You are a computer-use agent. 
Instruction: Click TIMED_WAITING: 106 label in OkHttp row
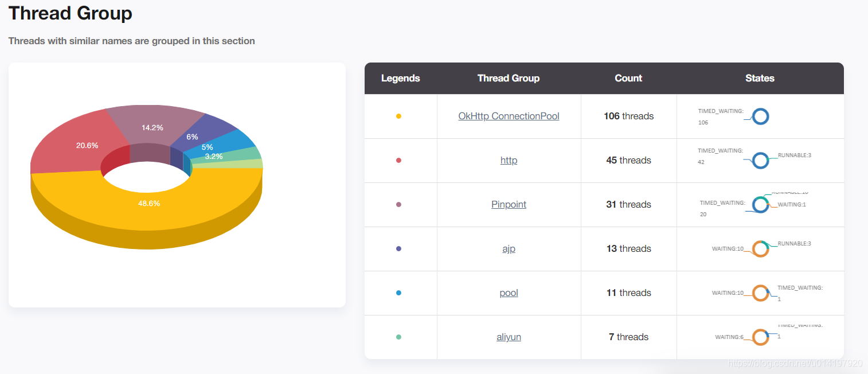721,116
